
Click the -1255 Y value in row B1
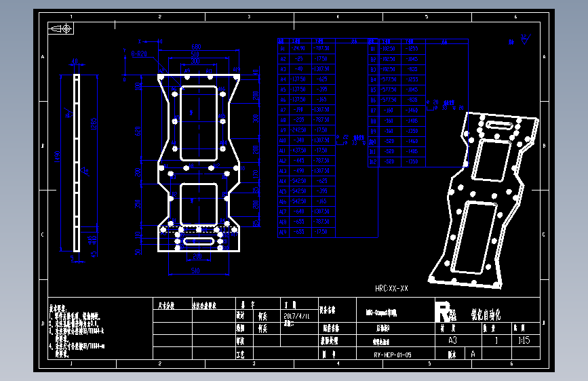[412, 49]
